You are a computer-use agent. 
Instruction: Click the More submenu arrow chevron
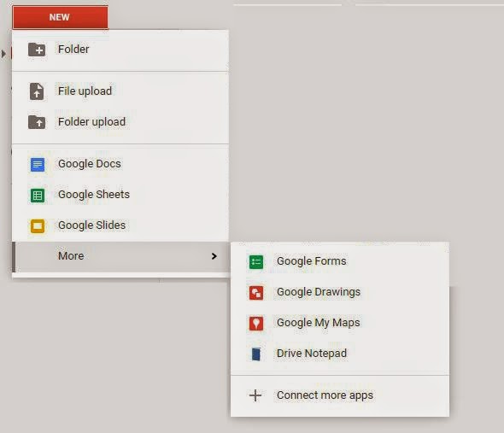click(214, 256)
